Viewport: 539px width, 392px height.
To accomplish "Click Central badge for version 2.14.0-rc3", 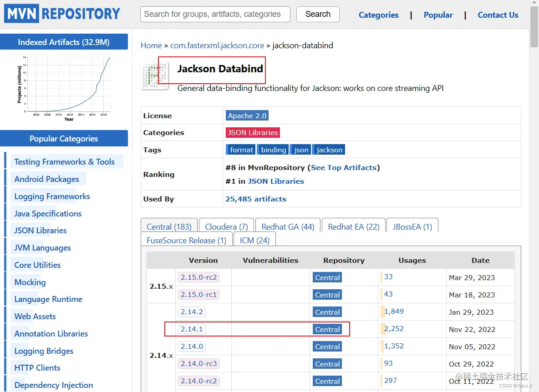I will (327, 364).
